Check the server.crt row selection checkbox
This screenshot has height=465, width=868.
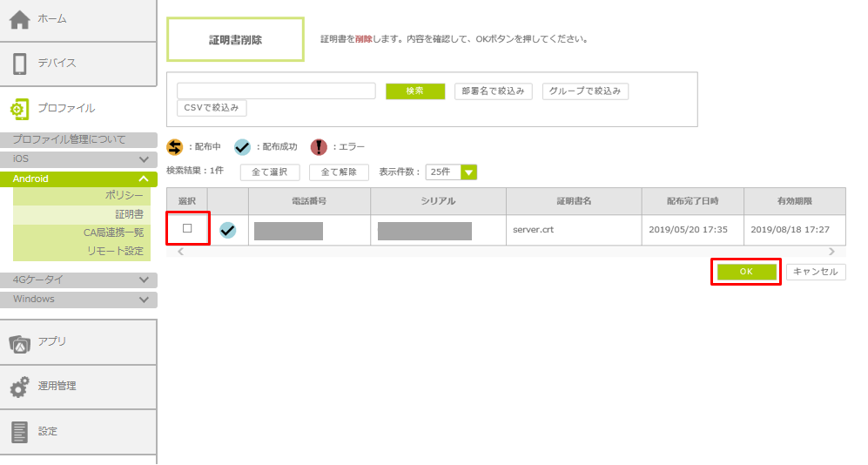coord(187,229)
